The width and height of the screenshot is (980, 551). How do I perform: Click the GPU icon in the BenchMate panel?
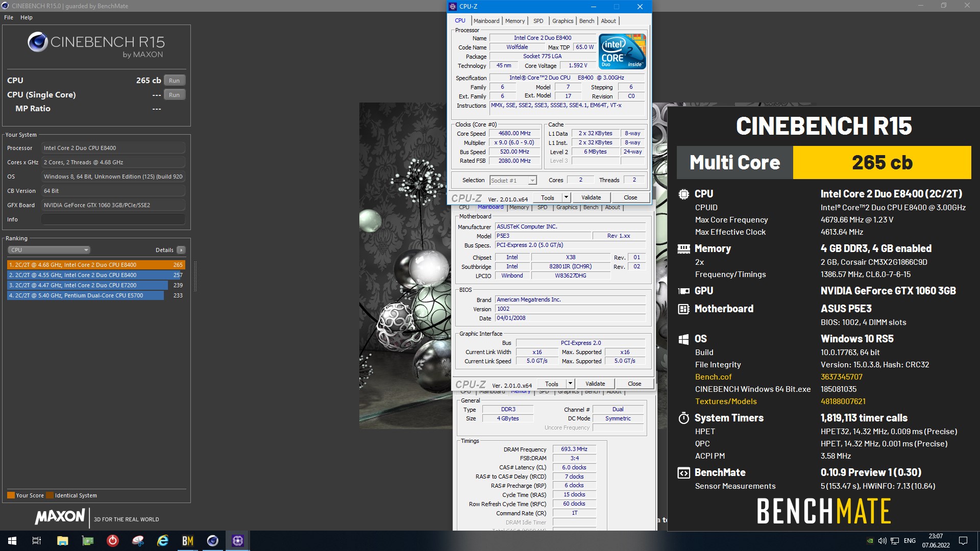[x=683, y=291]
